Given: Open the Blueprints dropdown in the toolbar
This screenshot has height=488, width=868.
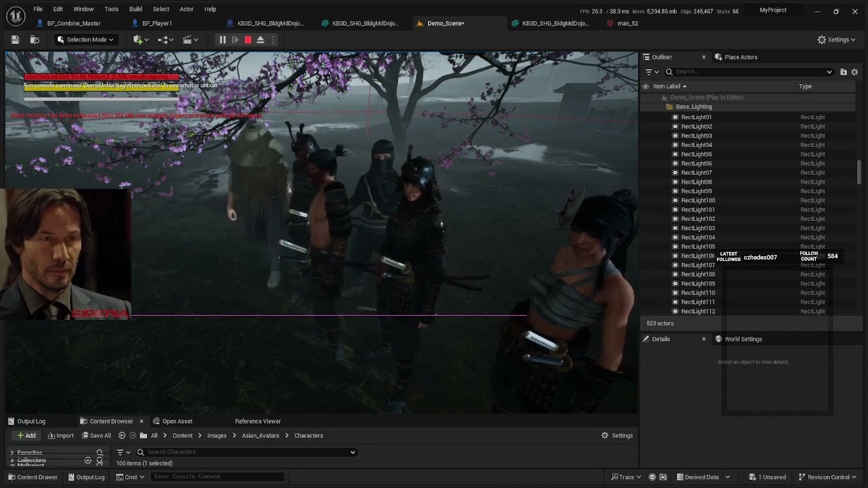Looking at the screenshot, I should [165, 40].
